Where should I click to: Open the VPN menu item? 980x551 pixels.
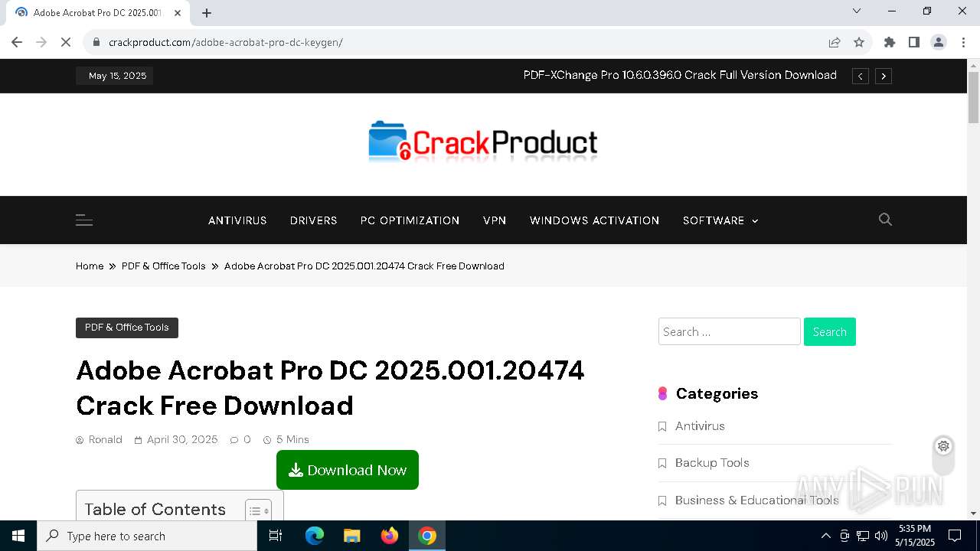(x=495, y=220)
